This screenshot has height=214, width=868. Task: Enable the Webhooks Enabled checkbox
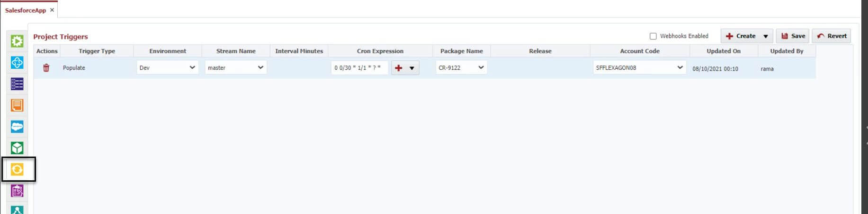(653, 36)
